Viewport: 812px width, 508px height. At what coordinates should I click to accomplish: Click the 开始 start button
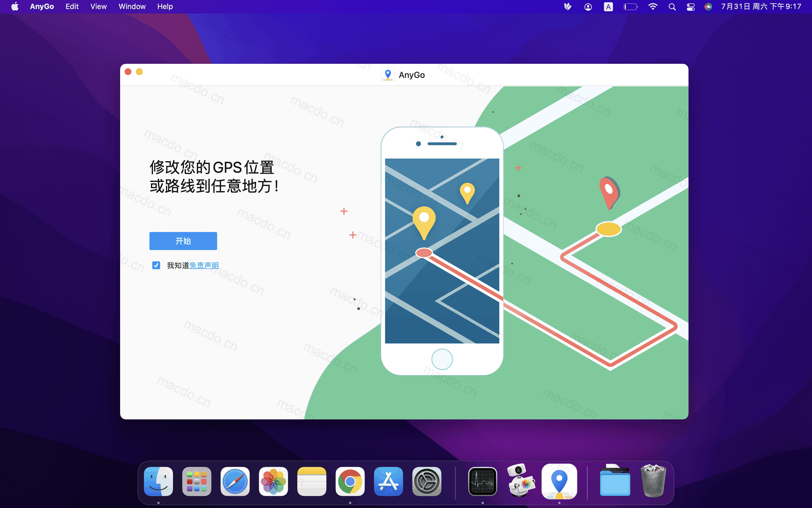click(x=183, y=241)
